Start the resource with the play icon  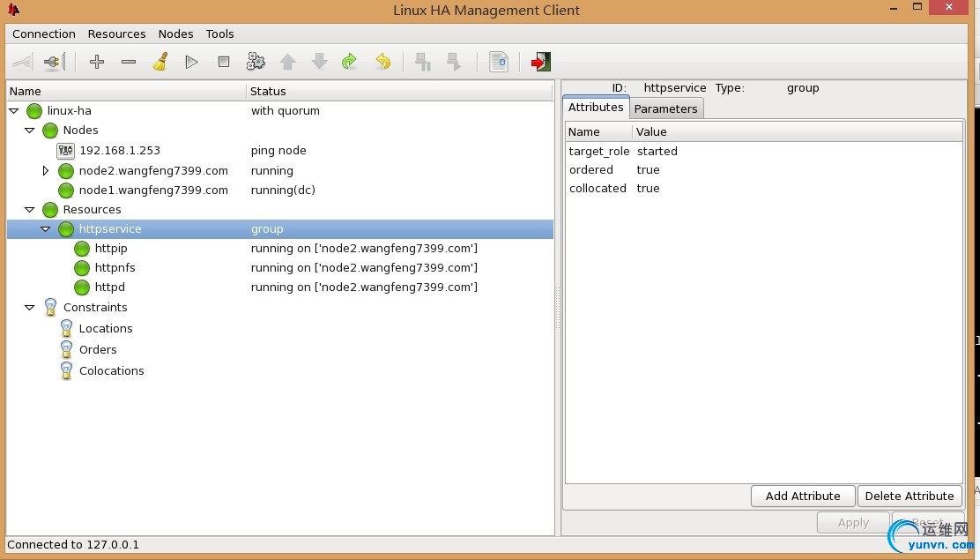coord(191,62)
